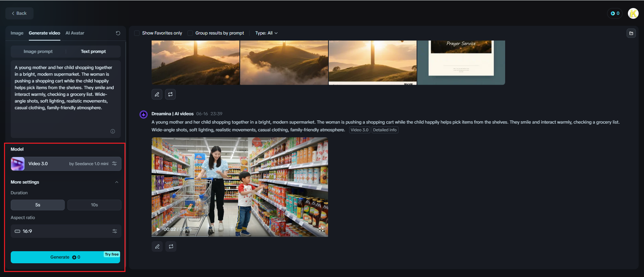Click the Video 3.0 tag
The width and height of the screenshot is (644, 277).
pos(360,130)
